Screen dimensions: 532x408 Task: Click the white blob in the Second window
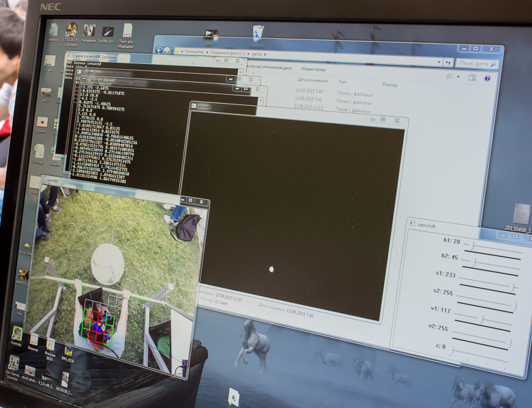[x=271, y=269]
